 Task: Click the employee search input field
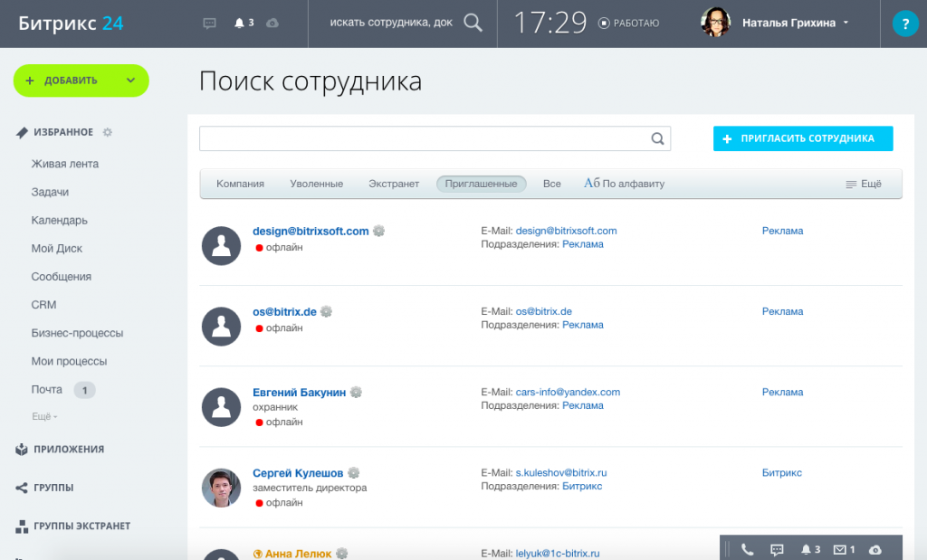pos(435,138)
